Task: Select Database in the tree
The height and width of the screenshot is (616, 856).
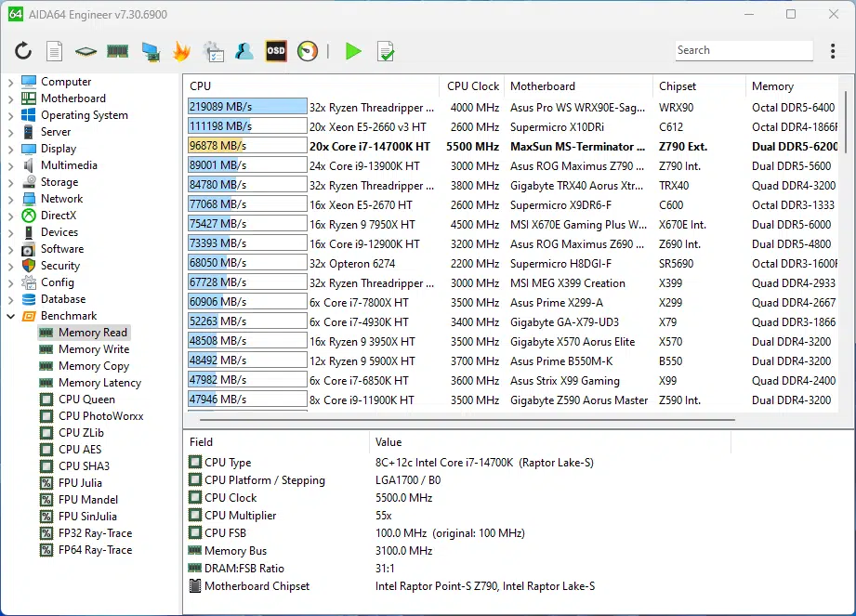Action: 63,299
